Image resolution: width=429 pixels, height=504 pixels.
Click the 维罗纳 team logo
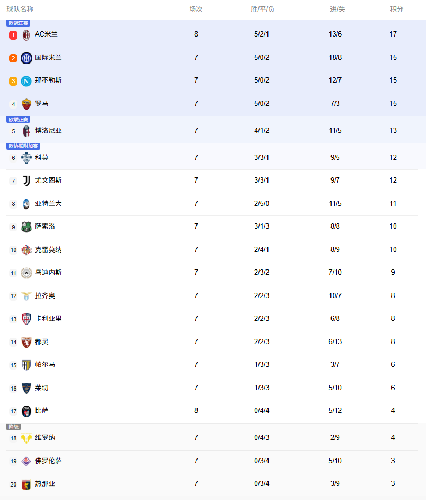[26, 438]
